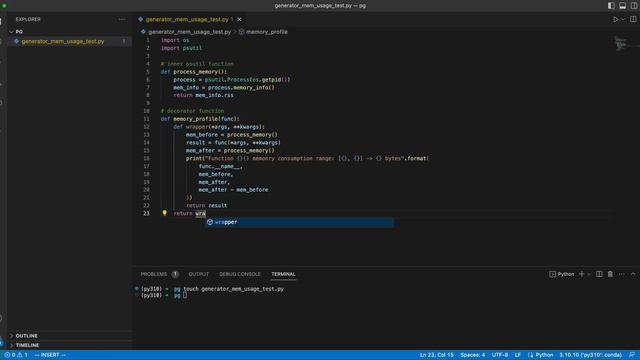This screenshot has height=360, width=640.
Task: Run Python file with the play icon
Action: [616, 19]
